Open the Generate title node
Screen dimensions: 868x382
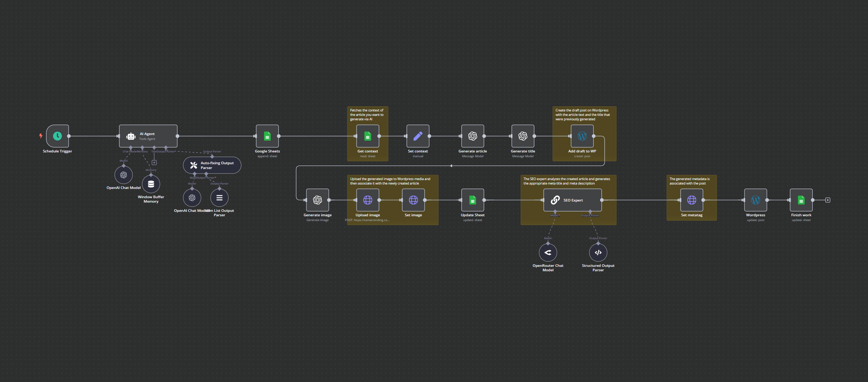tap(523, 136)
